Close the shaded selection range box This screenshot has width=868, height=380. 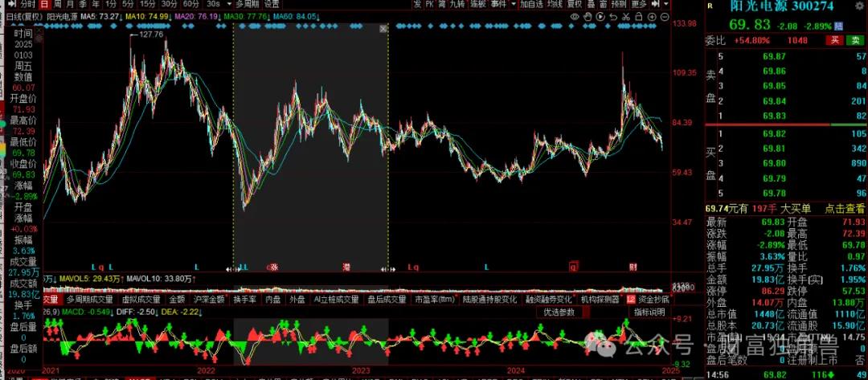pos(383,29)
